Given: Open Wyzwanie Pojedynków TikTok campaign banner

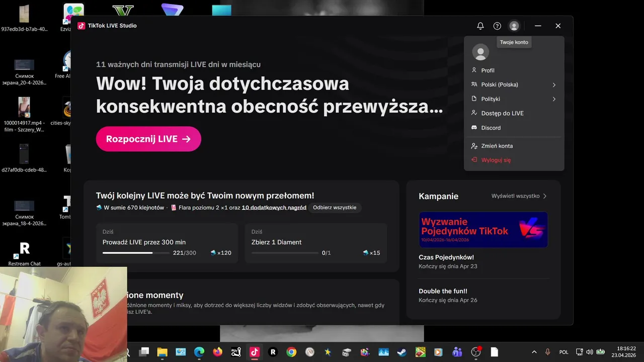Looking at the screenshot, I should (483, 229).
